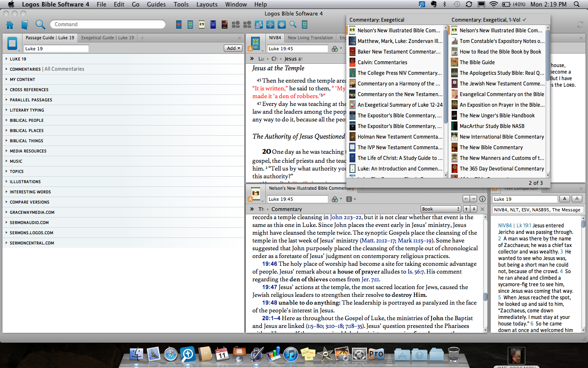
Task: Click the small magnifier shortcut in toolbar
Action: [293, 25]
